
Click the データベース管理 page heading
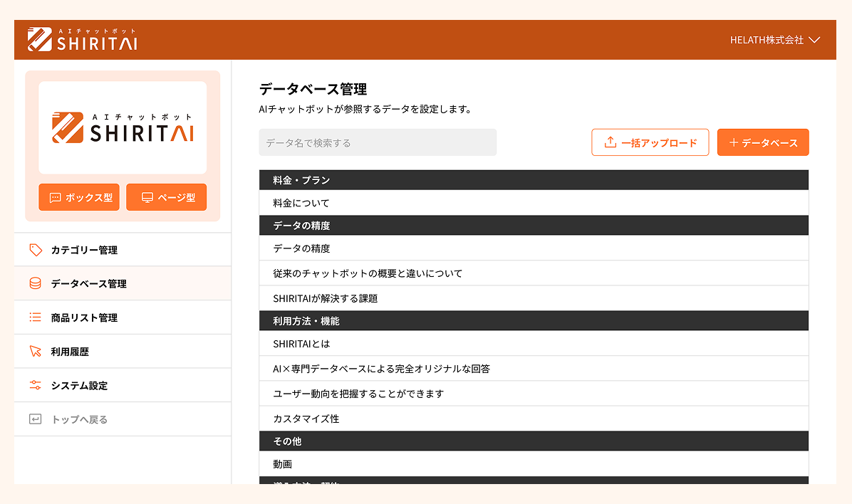[x=313, y=89]
